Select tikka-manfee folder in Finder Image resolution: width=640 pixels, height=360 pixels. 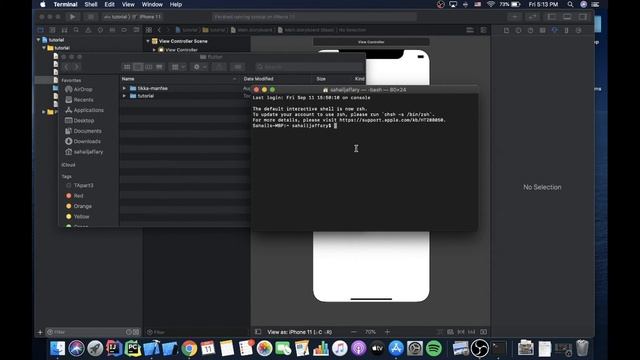pos(152,88)
